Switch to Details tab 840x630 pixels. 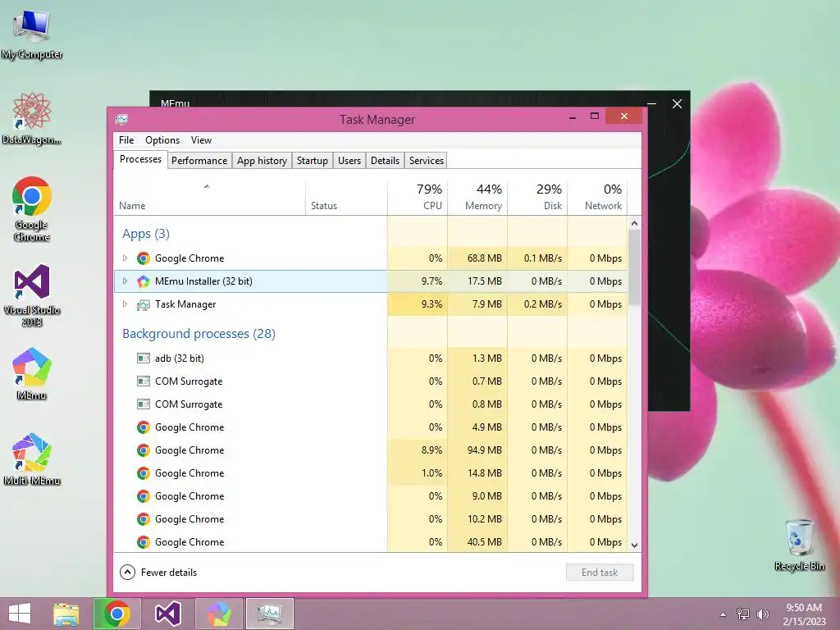386,161
